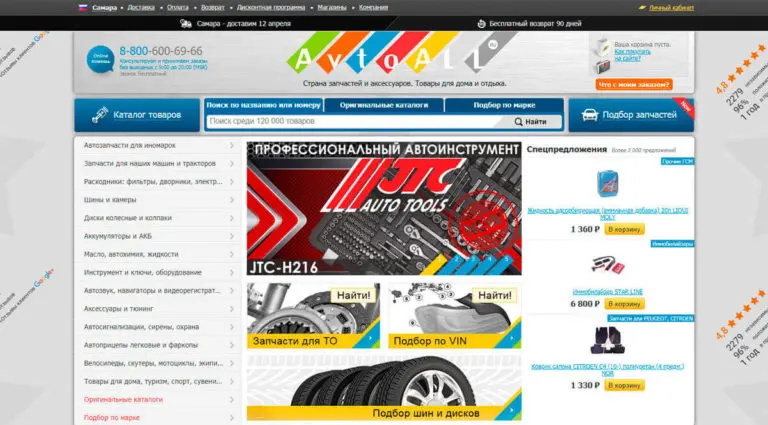768x425 pixels.
Task: Click the spark plug catalog icon
Action: pos(100,115)
